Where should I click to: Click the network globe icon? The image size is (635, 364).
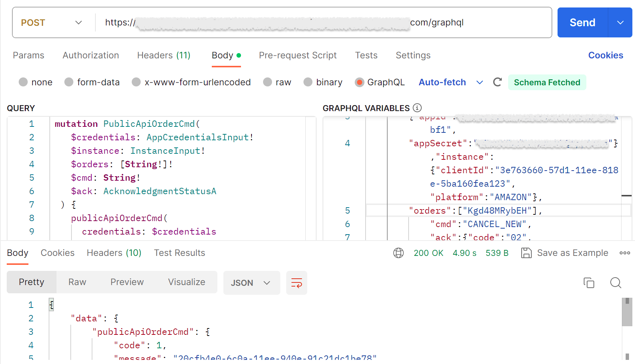click(399, 253)
